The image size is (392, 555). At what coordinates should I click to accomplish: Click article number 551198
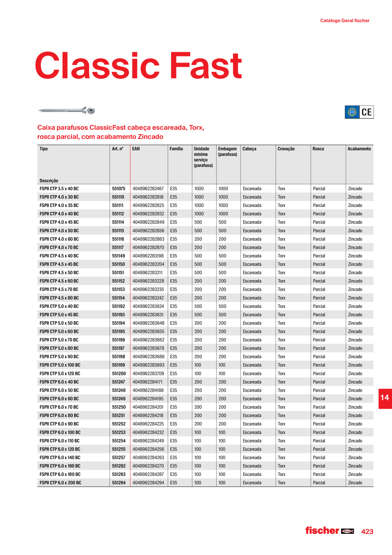119,357
